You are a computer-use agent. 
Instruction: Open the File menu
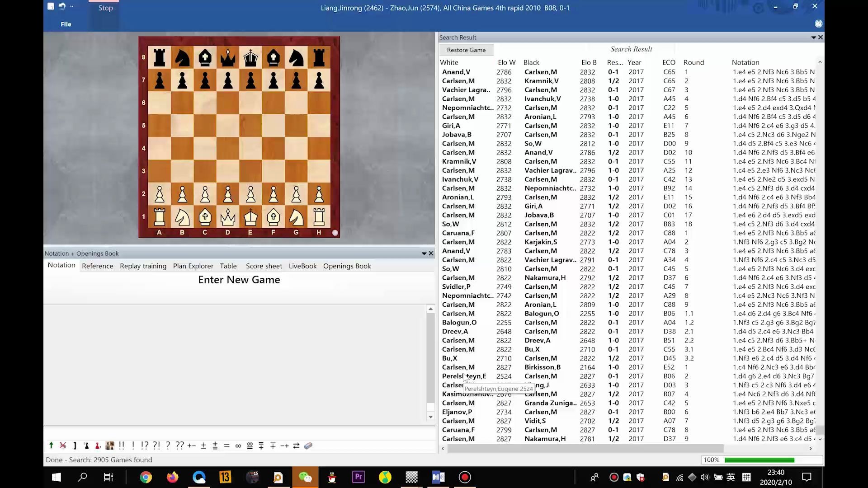(x=66, y=24)
